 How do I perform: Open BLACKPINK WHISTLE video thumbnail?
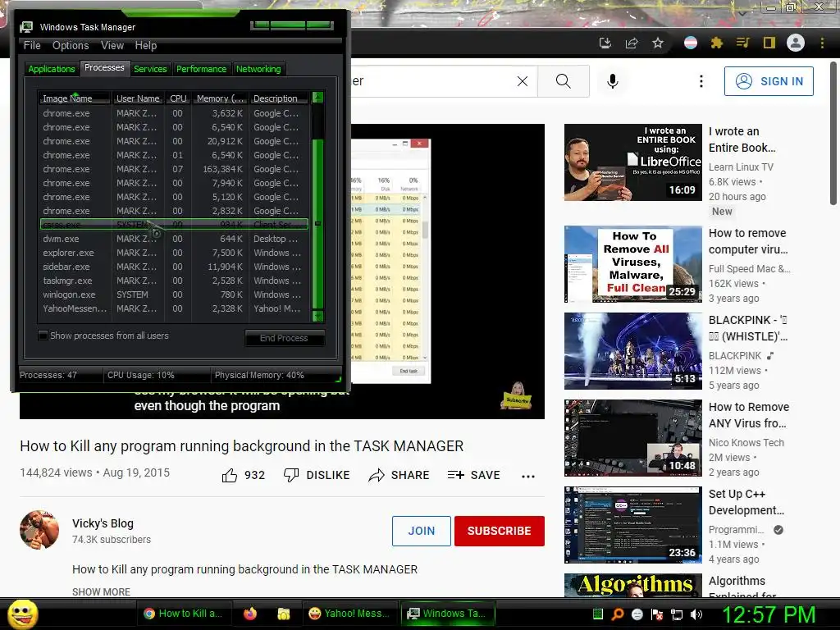pos(633,351)
